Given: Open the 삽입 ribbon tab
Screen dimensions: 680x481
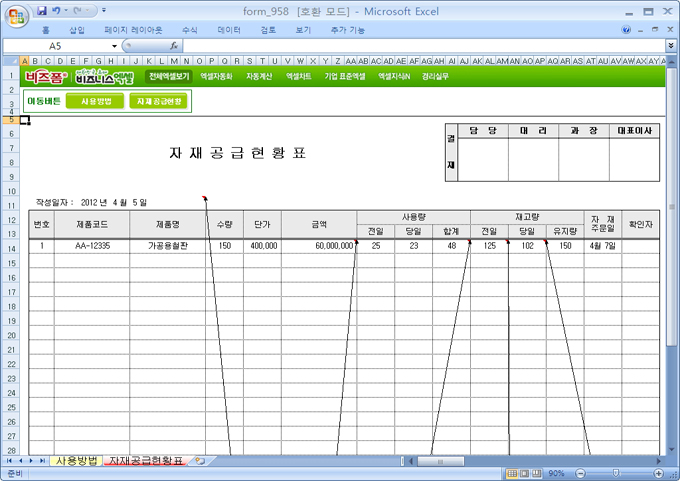Looking at the screenshot, I should click(x=77, y=30).
